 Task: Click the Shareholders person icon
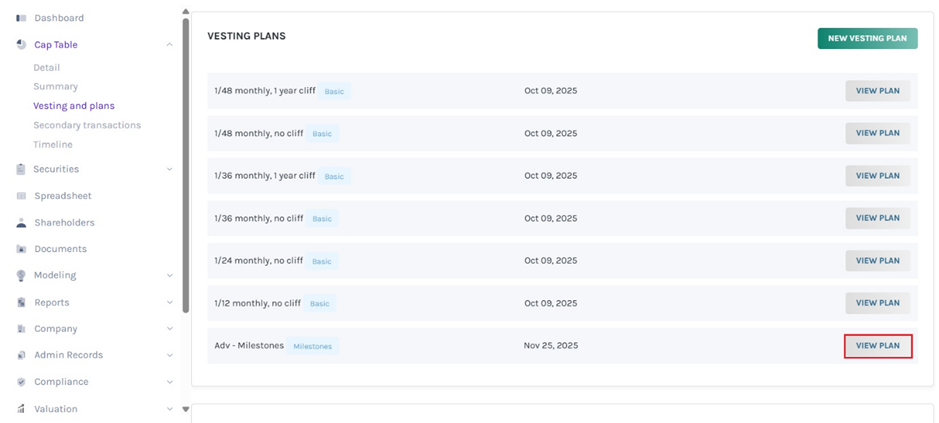coord(21,223)
